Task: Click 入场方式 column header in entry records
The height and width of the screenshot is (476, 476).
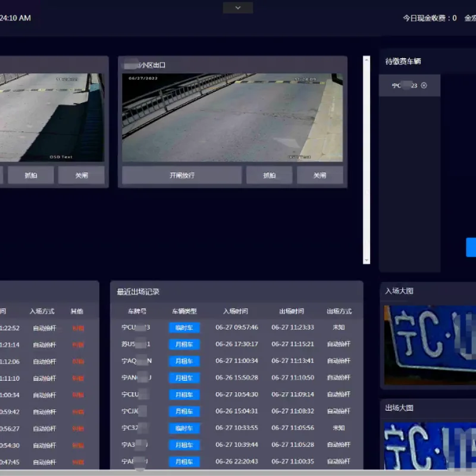Action: pos(42,311)
